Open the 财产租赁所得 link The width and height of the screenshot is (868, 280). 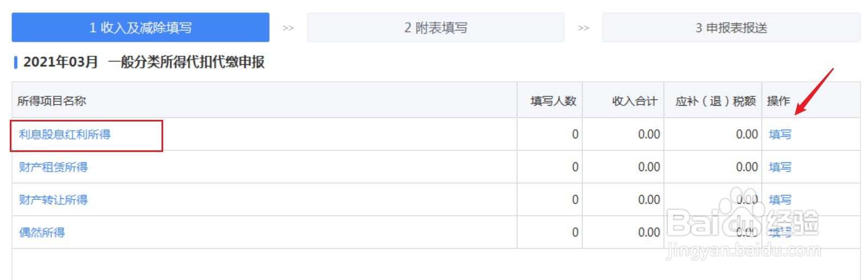53,167
